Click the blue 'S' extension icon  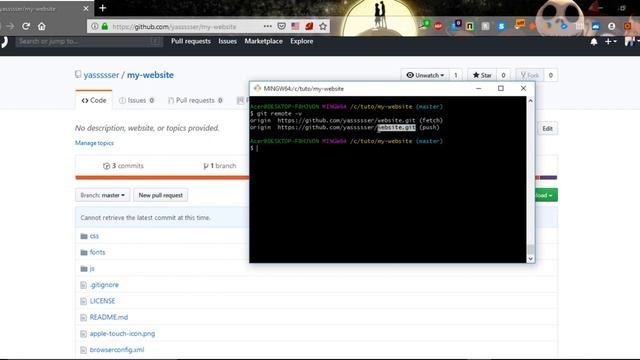tap(501, 27)
